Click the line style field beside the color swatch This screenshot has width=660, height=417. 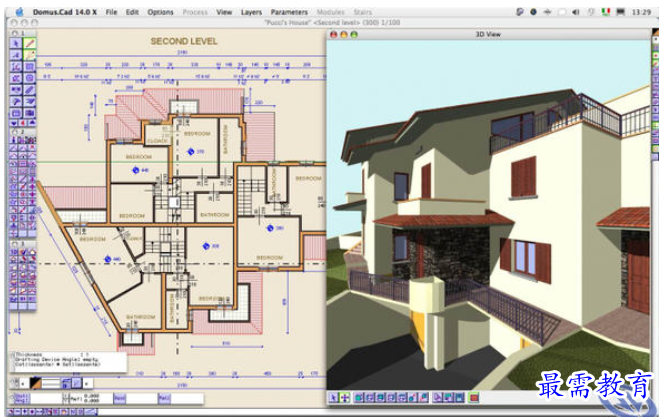(x=51, y=383)
